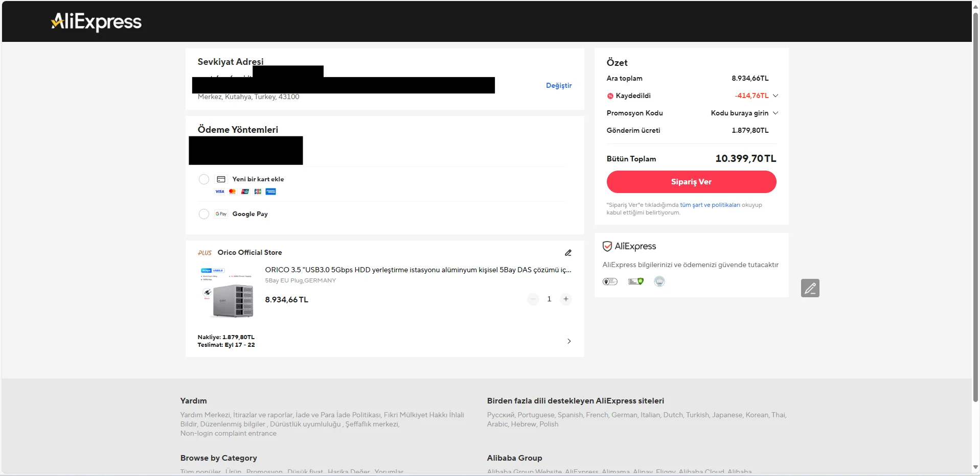
Task: Click the Visa card logo
Action: 220,192
